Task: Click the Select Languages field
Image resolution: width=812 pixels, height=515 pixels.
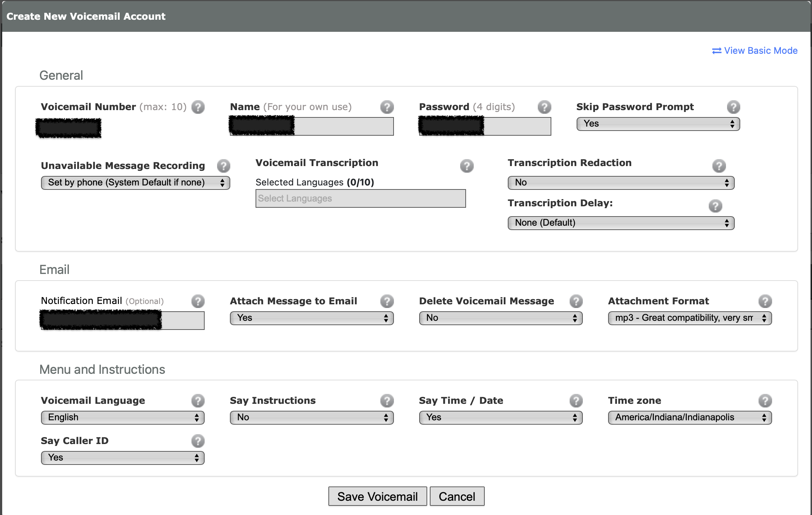Action: click(361, 199)
